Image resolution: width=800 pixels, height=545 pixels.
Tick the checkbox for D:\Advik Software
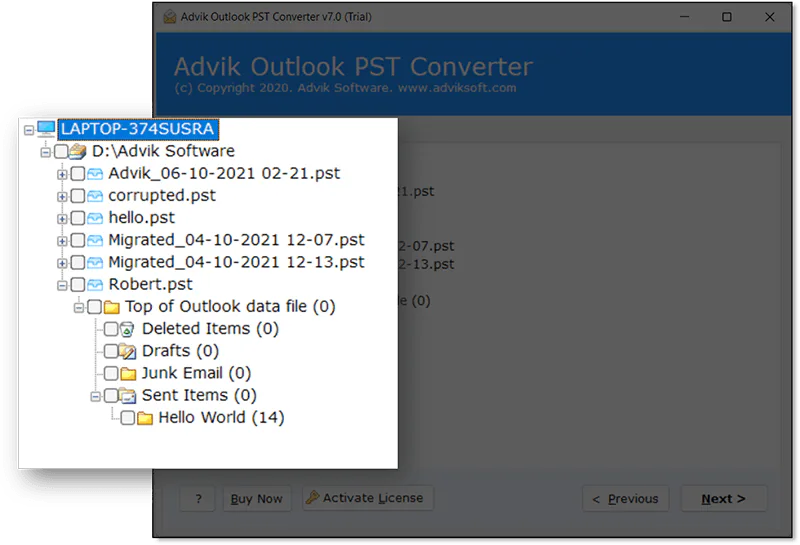(61, 151)
